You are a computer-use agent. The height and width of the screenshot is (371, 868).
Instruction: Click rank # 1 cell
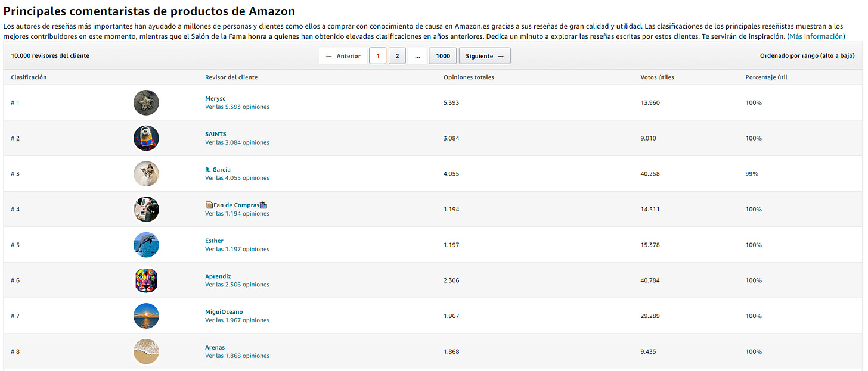pyautogui.click(x=15, y=102)
